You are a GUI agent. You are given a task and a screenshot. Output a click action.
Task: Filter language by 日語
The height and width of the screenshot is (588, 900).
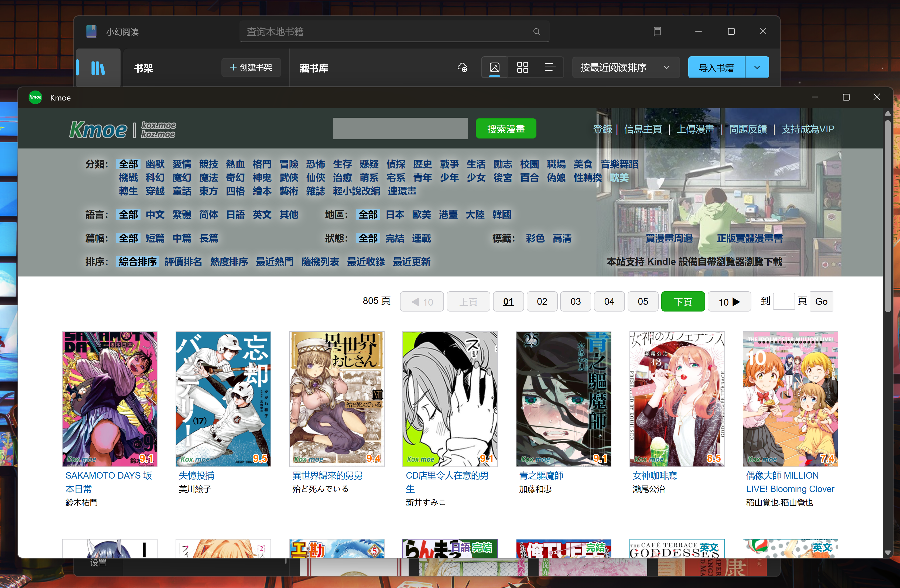(x=235, y=215)
